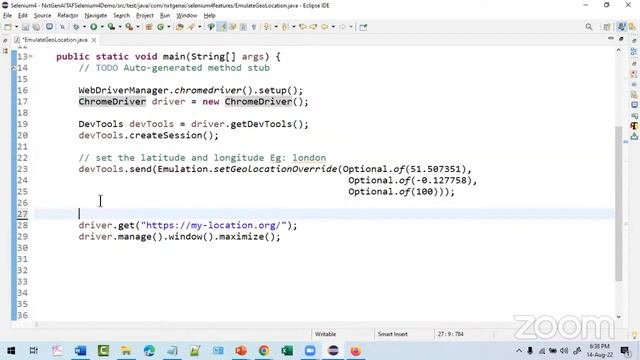Screen dimensions: 640x360
Task: Click the Last Edit Location arrow icon
Action: click(303, 27)
